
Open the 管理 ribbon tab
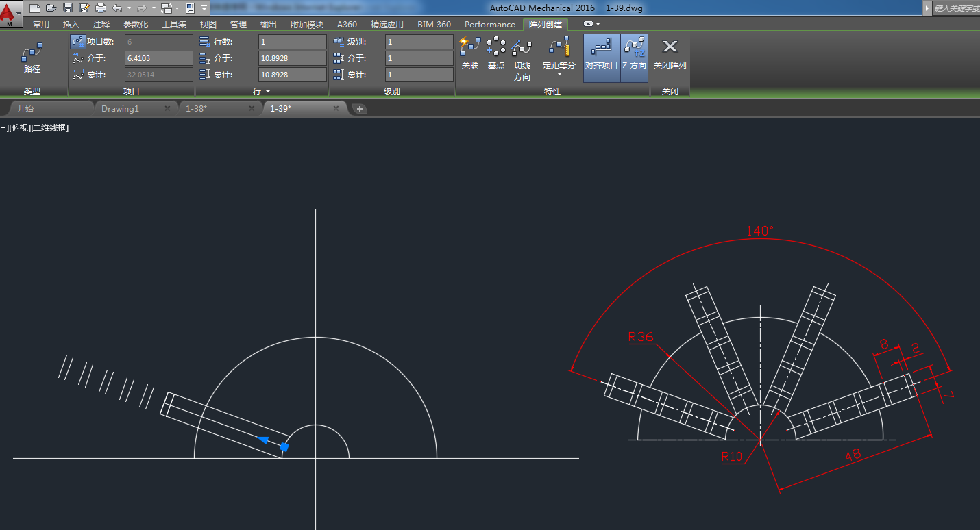coord(238,24)
